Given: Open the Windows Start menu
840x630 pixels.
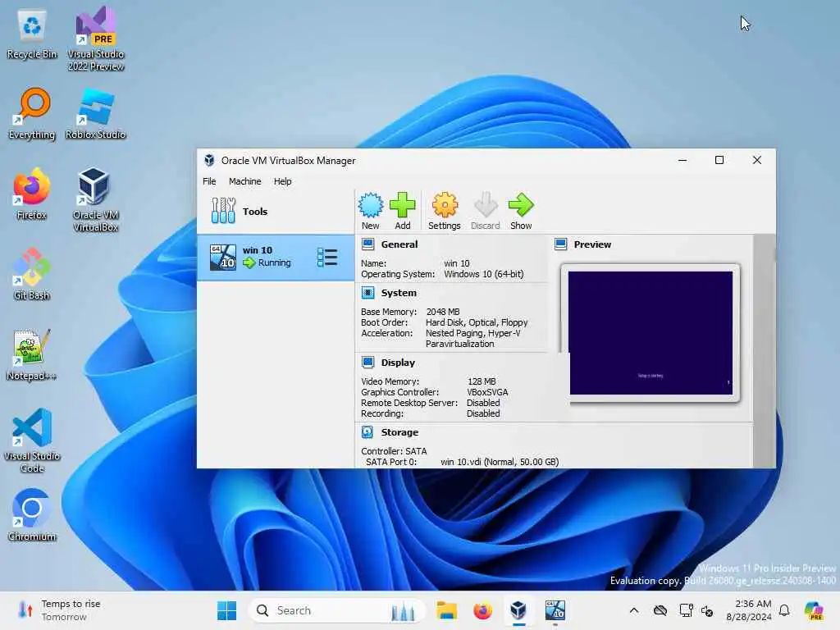Looking at the screenshot, I should (226, 610).
